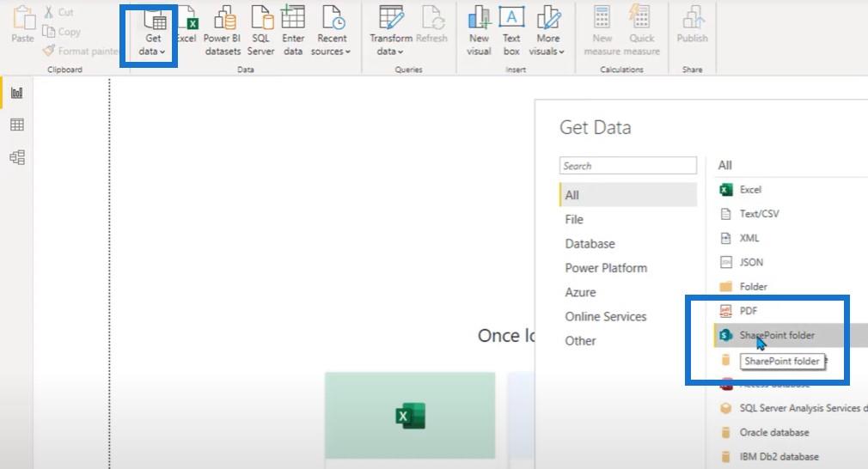Image resolution: width=868 pixels, height=469 pixels.
Task: Click the Copy button
Action: (x=62, y=32)
